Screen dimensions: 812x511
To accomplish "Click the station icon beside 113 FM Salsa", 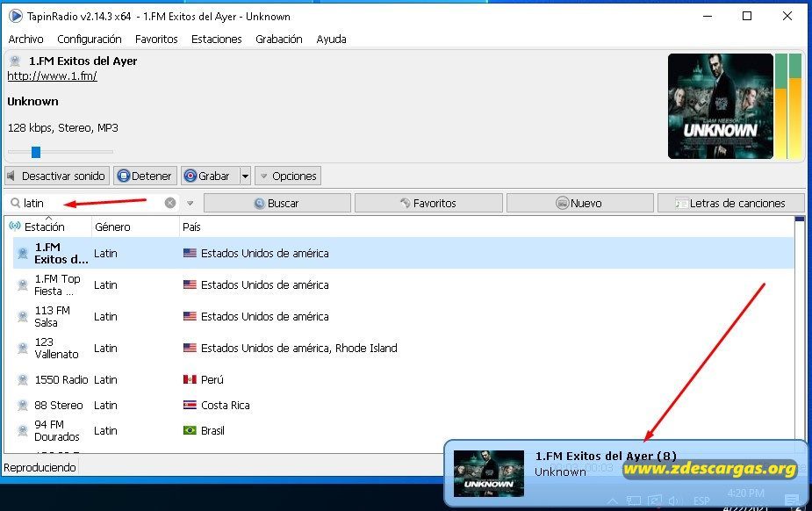I will coord(23,316).
